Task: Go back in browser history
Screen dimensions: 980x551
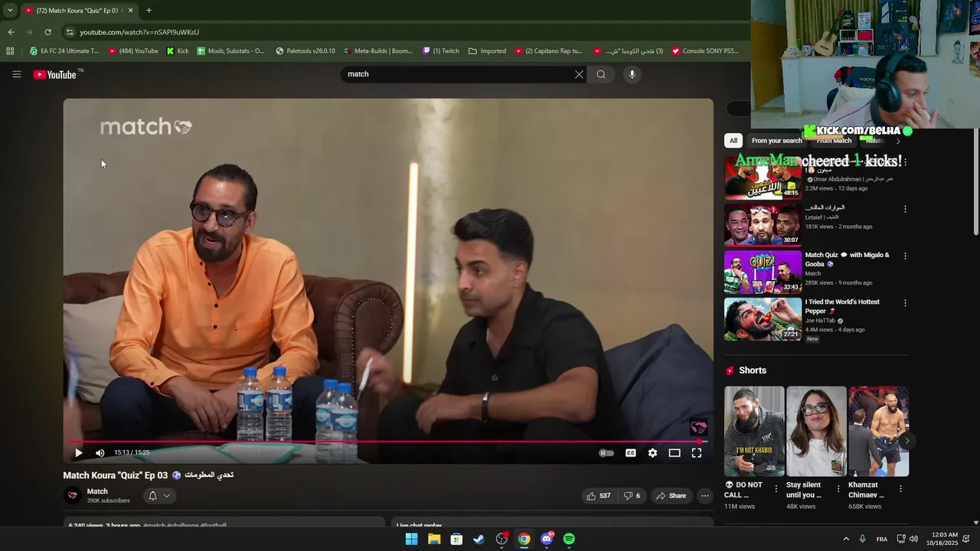Action: point(11,32)
